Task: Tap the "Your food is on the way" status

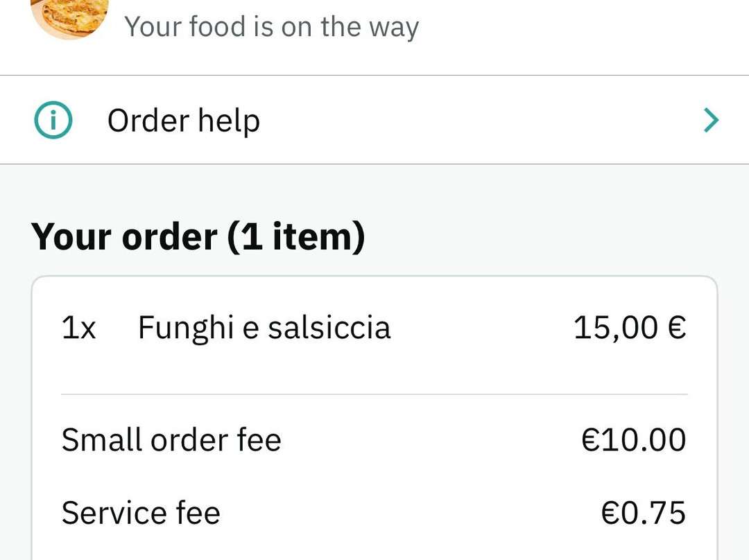Action: 271,27
